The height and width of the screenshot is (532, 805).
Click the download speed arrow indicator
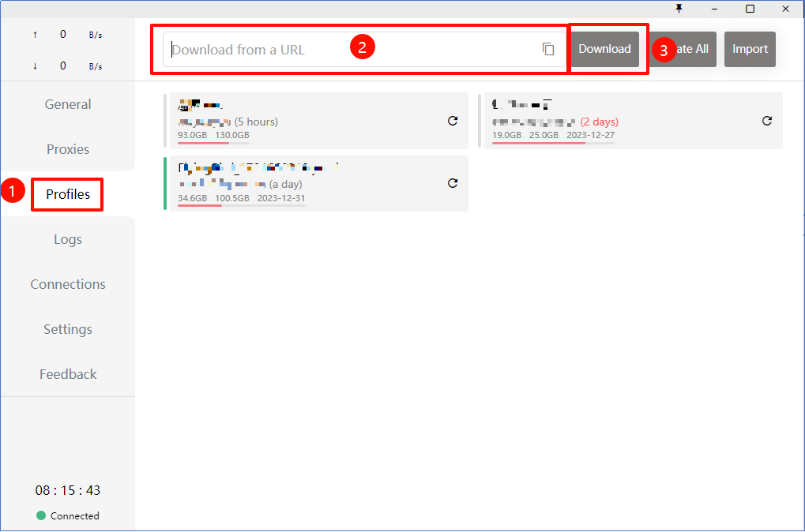[35, 66]
